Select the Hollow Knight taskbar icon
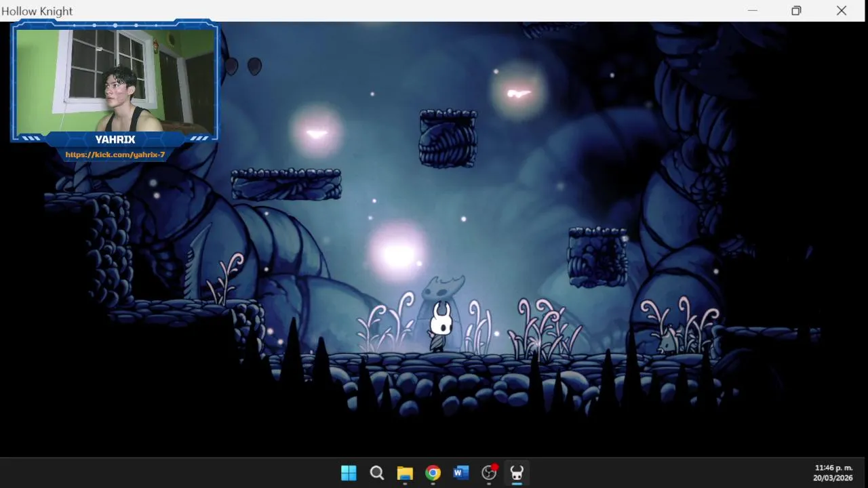 coord(517,473)
